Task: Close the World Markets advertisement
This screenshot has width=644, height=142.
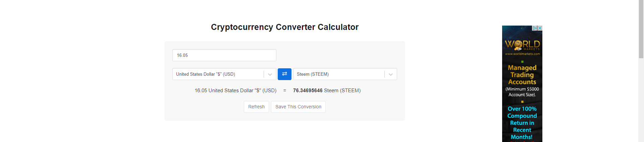Action: tap(540, 28)
